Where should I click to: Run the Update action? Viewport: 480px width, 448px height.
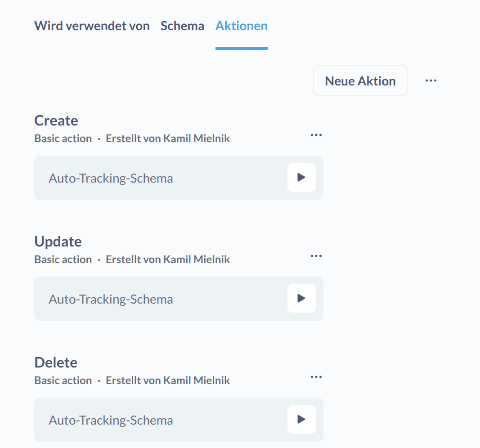pos(301,298)
